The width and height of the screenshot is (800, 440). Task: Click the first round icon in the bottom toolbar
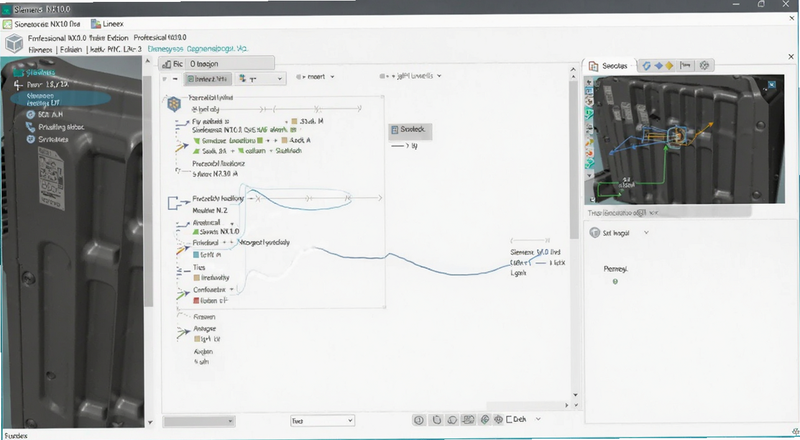tap(419, 420)
